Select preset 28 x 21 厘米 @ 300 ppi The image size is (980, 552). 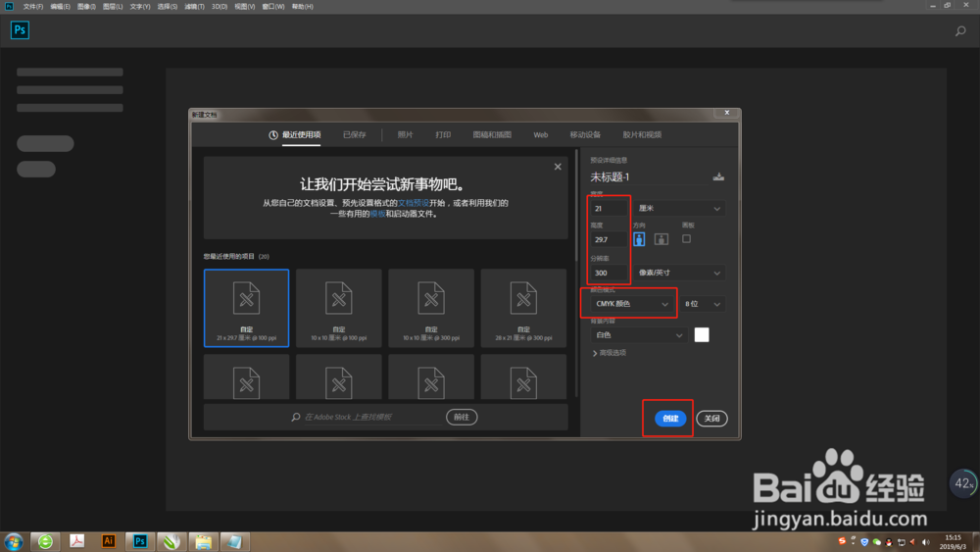click(523, 308)
